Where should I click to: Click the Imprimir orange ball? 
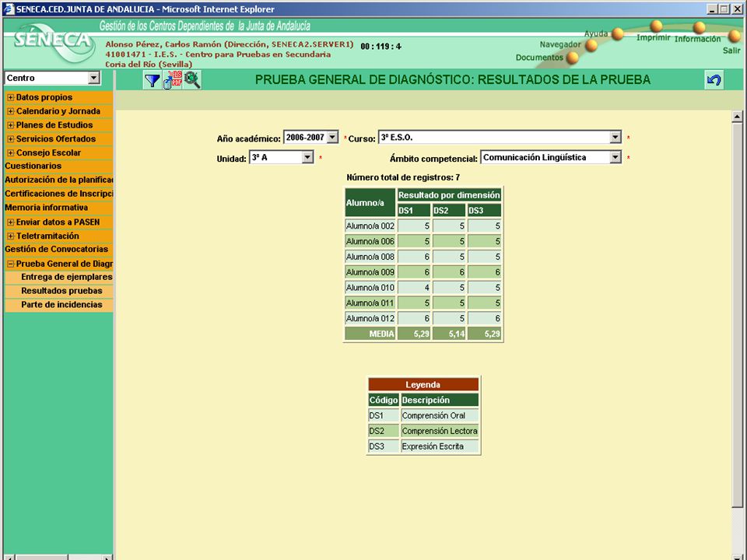click(x=657, y=26)
